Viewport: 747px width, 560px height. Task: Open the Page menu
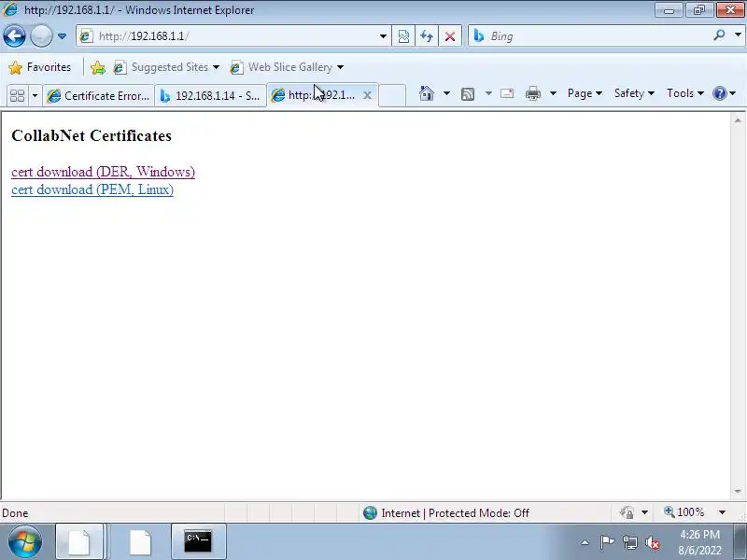(x=585, y=93)
